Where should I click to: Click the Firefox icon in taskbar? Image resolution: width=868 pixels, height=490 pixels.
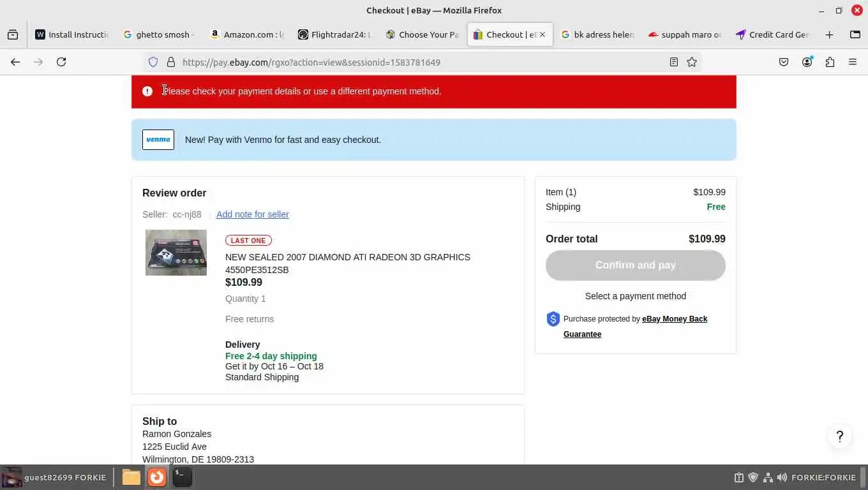(x=157, y=477)
